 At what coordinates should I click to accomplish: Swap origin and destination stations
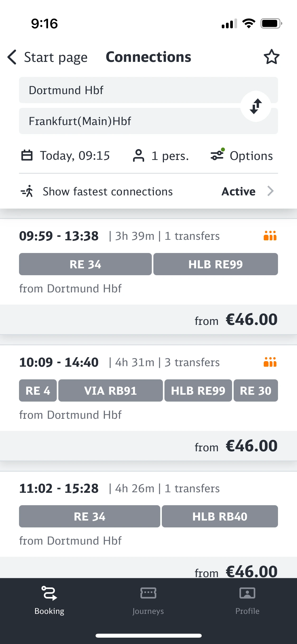[256, 106]
